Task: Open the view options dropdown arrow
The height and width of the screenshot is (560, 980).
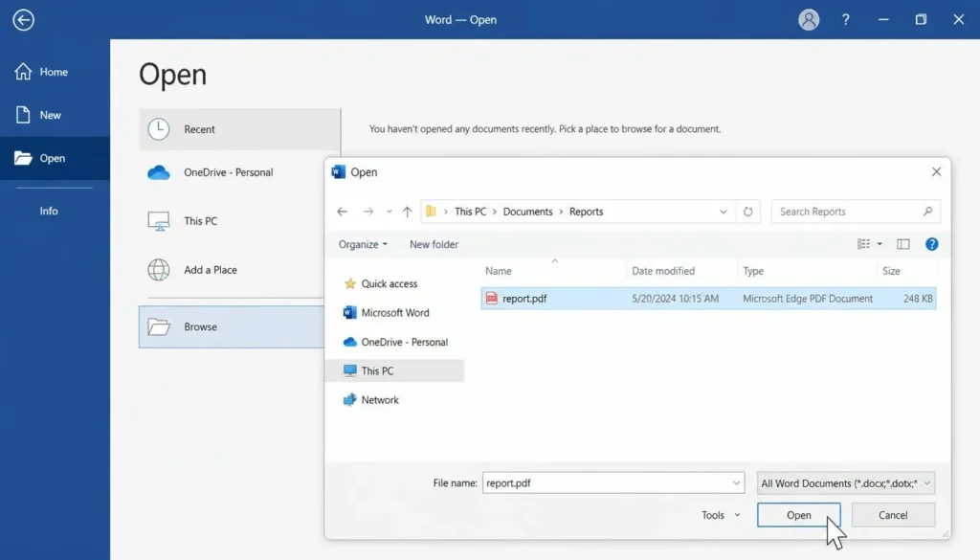Action: 880,244
